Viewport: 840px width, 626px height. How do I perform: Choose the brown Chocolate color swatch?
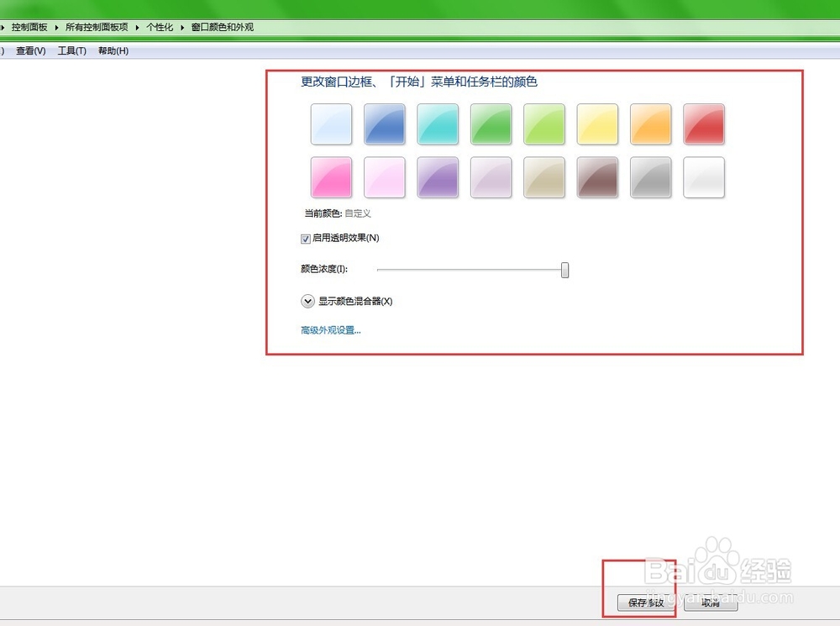click(x=597, y=177)
